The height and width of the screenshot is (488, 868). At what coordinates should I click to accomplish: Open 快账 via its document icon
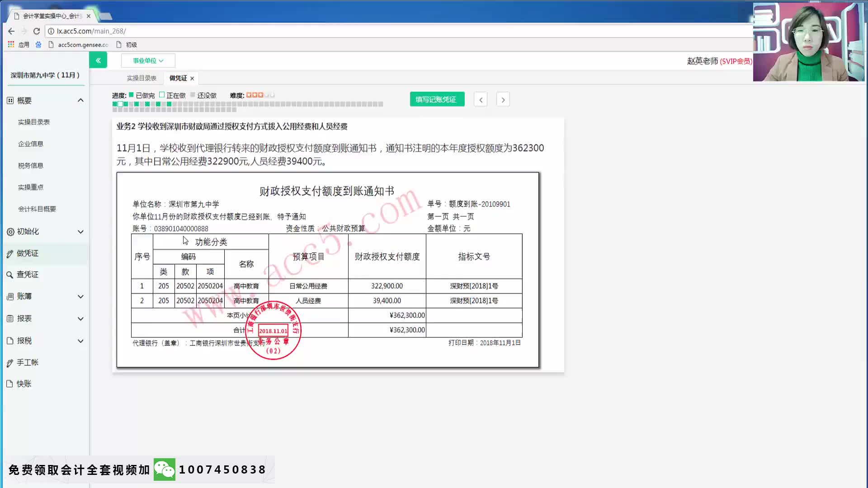[x=10, y=384]
